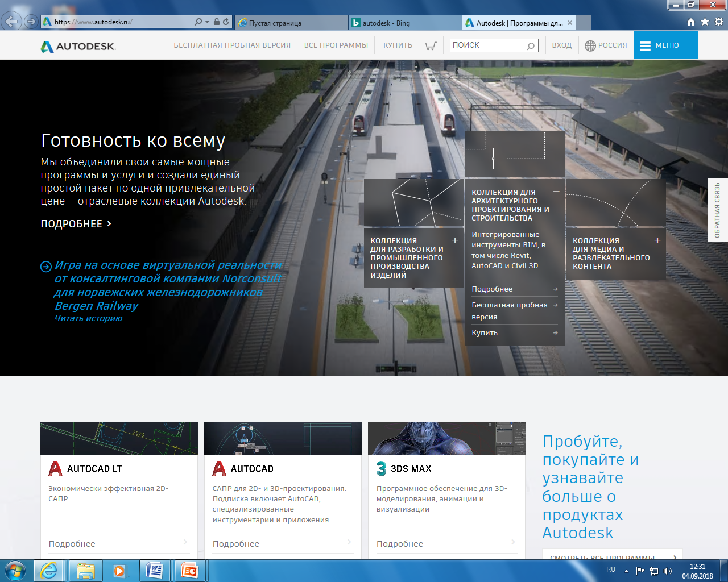Click Бесплатная пробная версия in collection panel
Viewport: 728px width, 582px height.
tap(515, 311)
